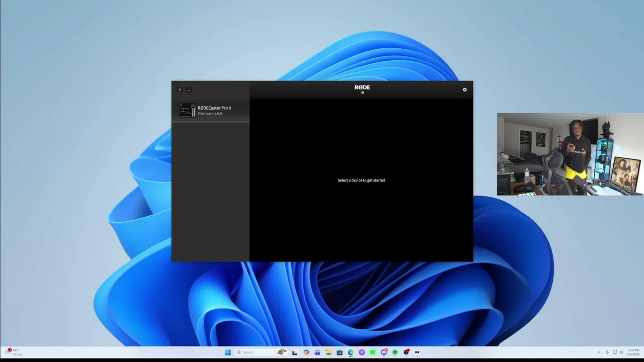The width and height of the screenshot is (644, 362).
Task: Click the taskbar Search box
Action: coord(262,352)
